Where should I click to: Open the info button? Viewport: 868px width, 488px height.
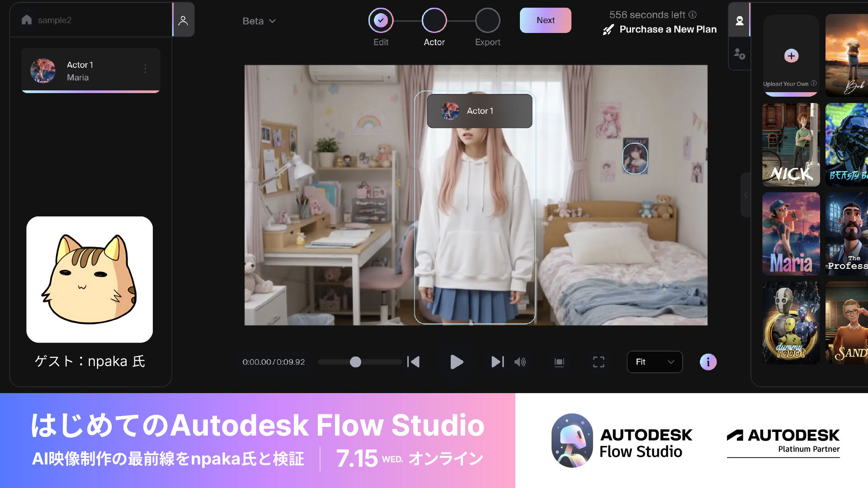point(708,362)
